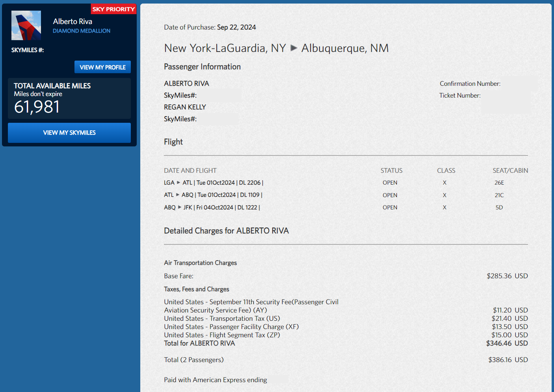The height and width of the screenshot is (392, 554).
Task: Open the View My Profile button
Action: click(102, 67)
